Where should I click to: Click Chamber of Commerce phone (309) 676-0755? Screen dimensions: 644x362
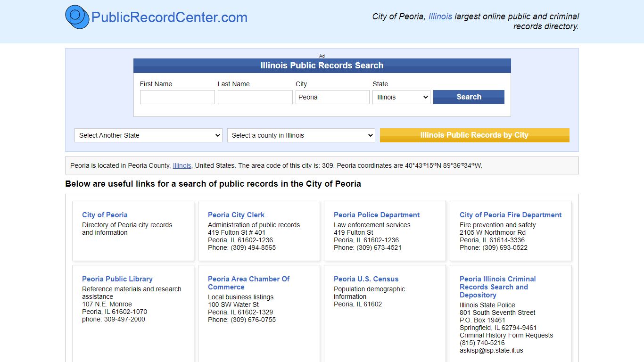253,320
